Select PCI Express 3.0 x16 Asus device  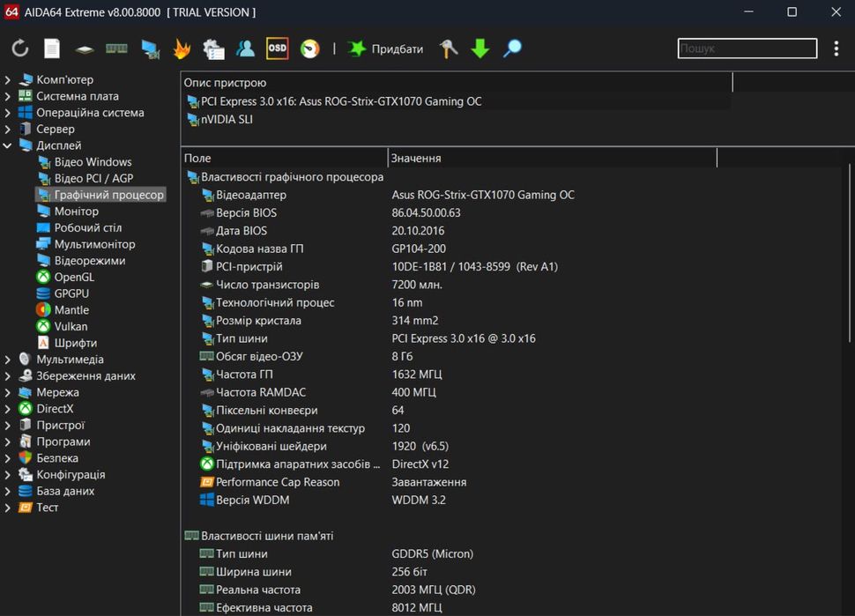[x=334, y=101]
